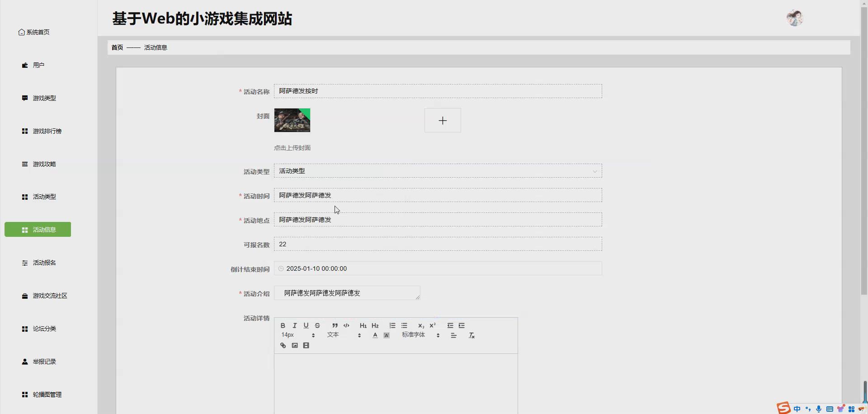Viewport: 868px width, 414px height.
Task: Toggle underline formatting
Action: (x=306, y=325)
